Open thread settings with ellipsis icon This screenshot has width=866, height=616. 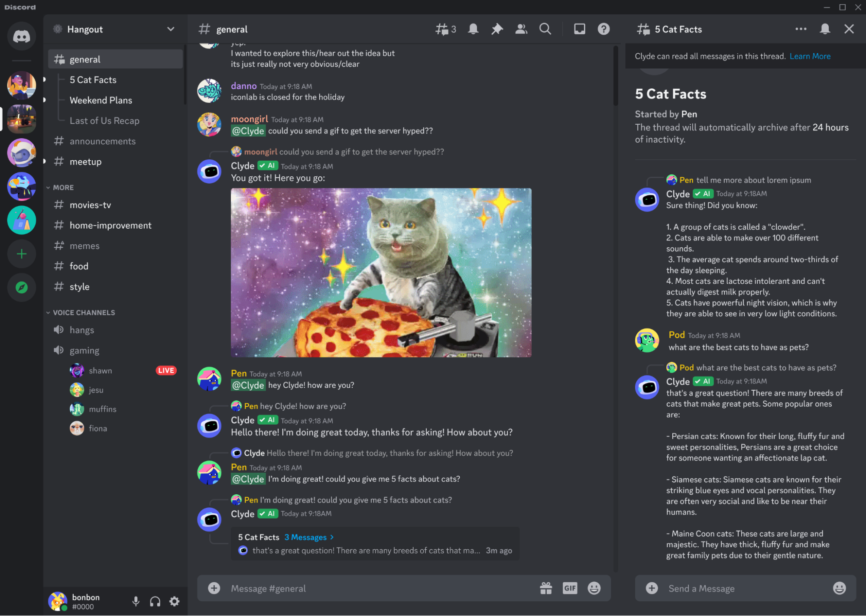pos(801,29)
